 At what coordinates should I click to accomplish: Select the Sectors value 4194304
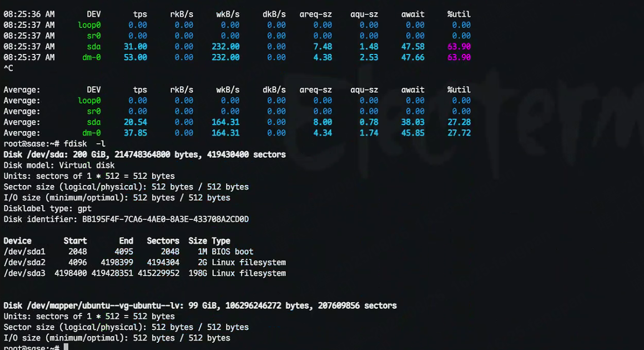pos(163,262)
